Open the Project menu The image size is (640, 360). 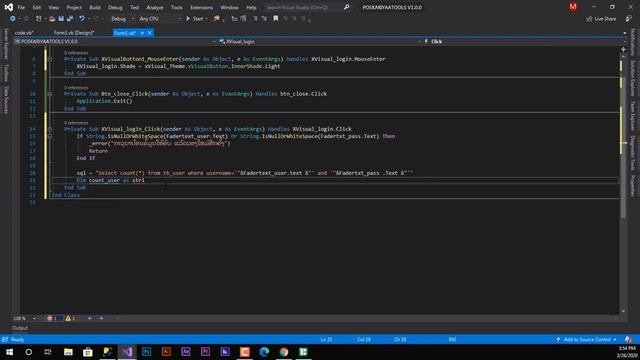tap(74, 7)
